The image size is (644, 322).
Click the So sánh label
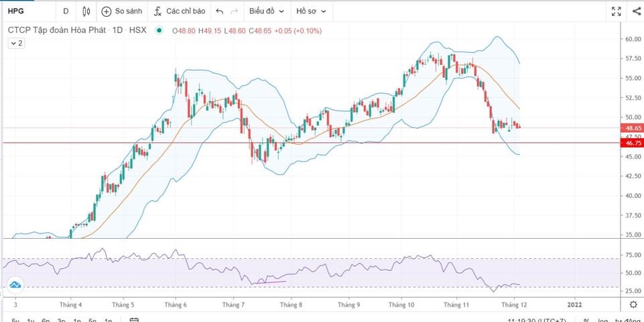(128, 11)
